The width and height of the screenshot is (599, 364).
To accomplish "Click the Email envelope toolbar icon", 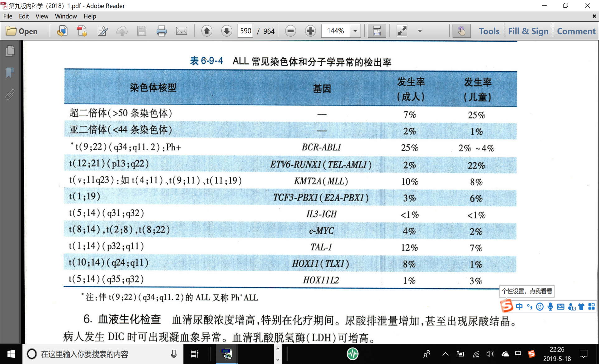I will click(182, 31).
